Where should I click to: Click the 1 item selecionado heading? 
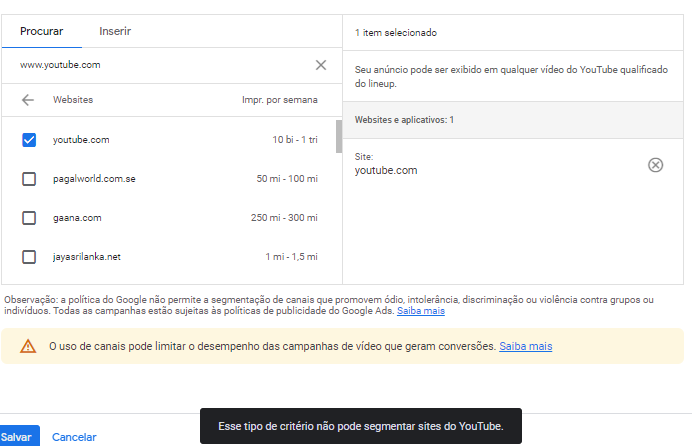(x=396, y=33)
